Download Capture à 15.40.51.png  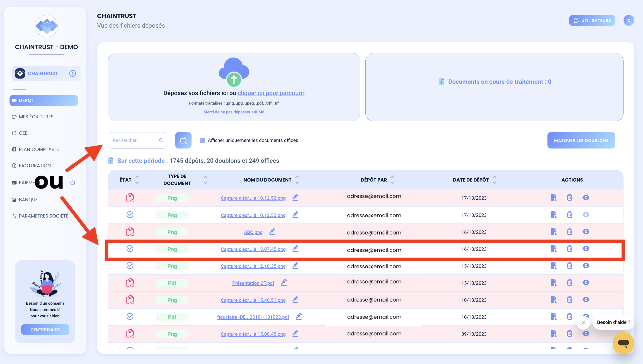(x=554, y=299)
